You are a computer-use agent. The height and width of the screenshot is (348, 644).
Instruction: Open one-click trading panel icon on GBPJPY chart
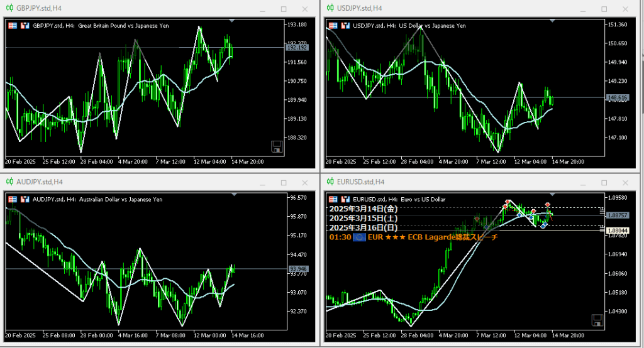(x=25, y=26)
